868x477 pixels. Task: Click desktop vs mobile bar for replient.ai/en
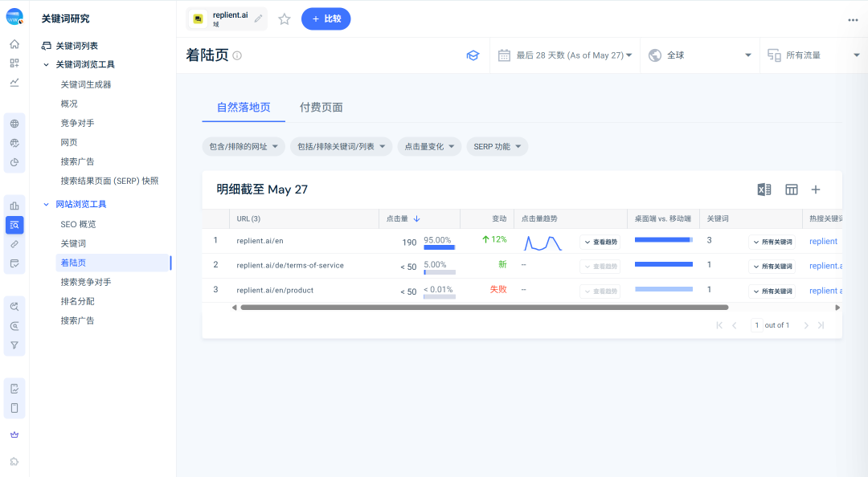pos(664,239)
